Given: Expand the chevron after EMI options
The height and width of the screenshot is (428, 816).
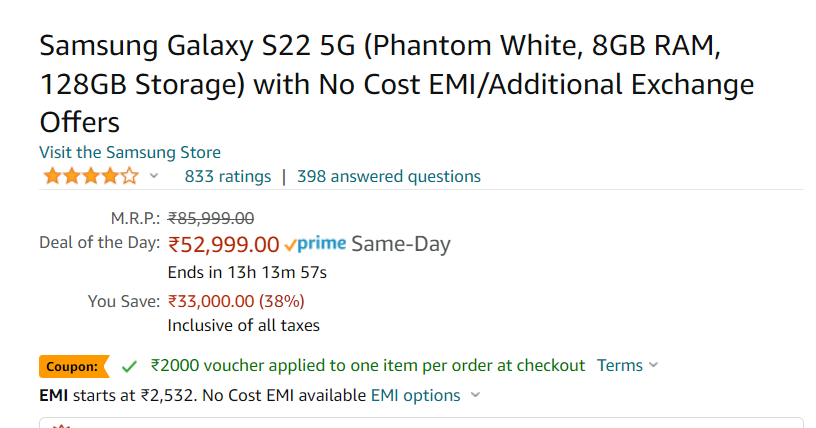Looking at the screenshot, I should coord(475,396).
